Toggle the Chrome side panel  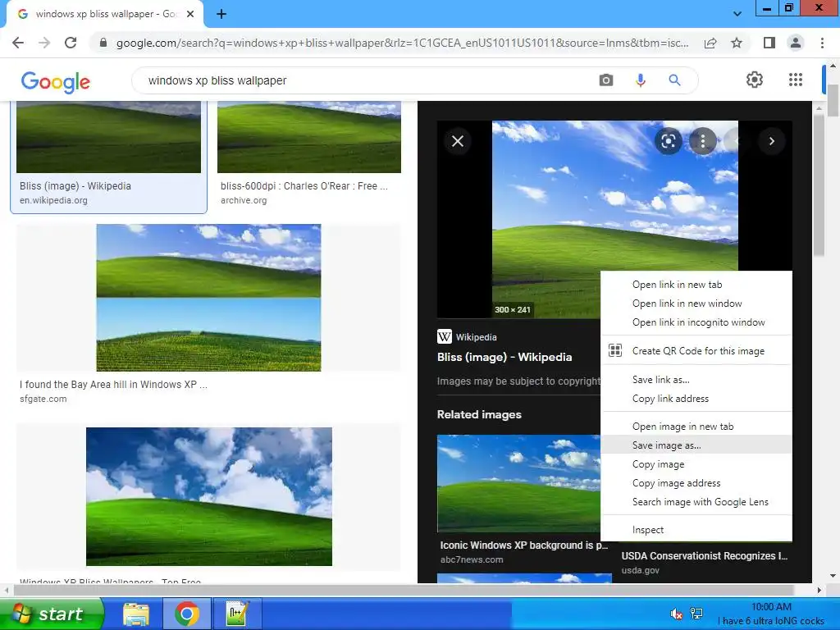769,43
